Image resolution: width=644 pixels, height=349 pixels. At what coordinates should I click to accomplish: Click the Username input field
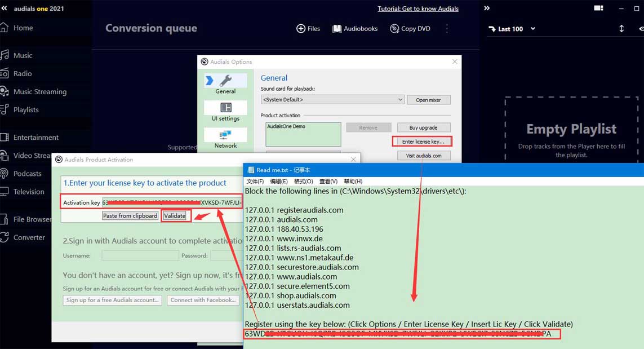click(x=140, y=255)
